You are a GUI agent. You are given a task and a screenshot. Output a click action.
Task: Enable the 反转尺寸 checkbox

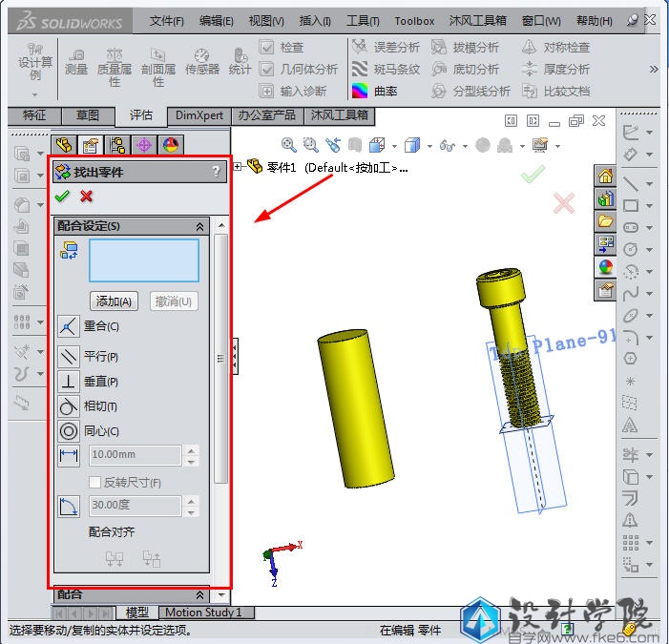[x=94, y=483]
